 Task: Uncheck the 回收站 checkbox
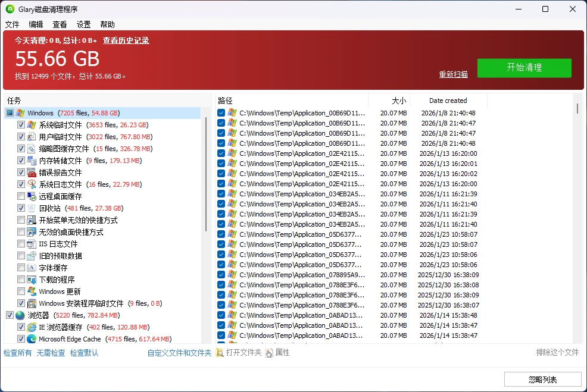(x=21, y=208)
